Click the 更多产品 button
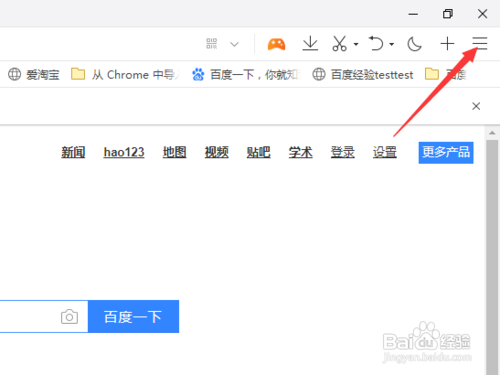Viewport: 500px width, 375px height. (x=446, y=153)
